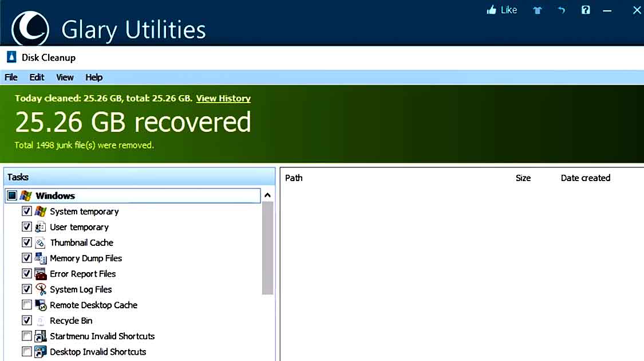The height and width of the screenshot is (361, 644).
Task: Select the Error Report Files label
Action: (x=83, y=274)
